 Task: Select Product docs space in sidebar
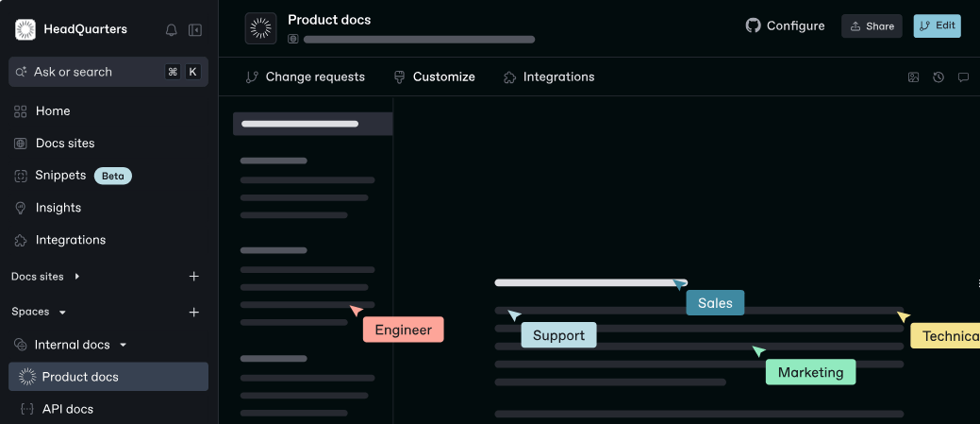coord(108,377)
